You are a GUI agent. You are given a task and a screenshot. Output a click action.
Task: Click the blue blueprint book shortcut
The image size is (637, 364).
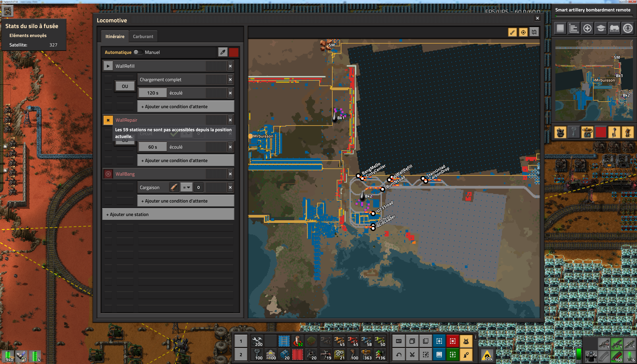pyautogui.click(x=439, y=355)
